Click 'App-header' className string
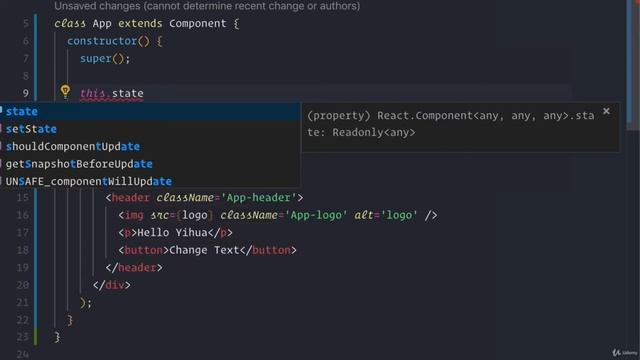This screenshot has width=640, height=360. 258,198
